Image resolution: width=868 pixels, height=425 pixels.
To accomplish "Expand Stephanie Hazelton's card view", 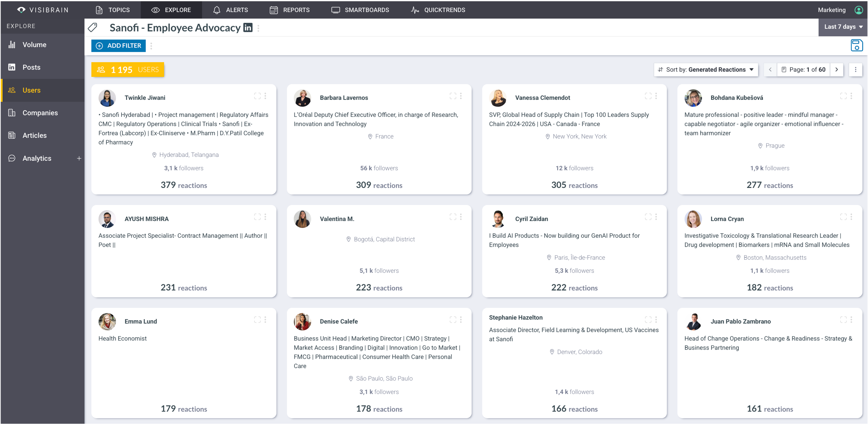I will tap(648, 320).
